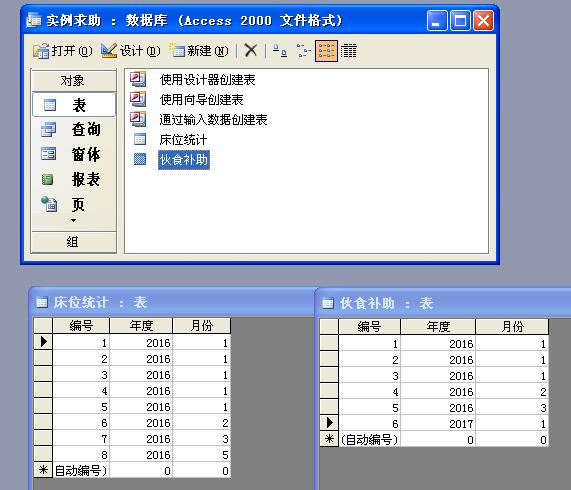Screen dimensions: 571x490
Task: Click the New (新建) toolbar button
Action: [x=199, y=51]
